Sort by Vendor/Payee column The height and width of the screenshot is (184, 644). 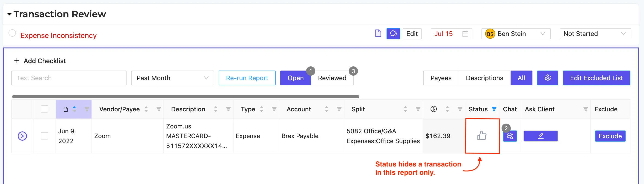pos(146,109)
